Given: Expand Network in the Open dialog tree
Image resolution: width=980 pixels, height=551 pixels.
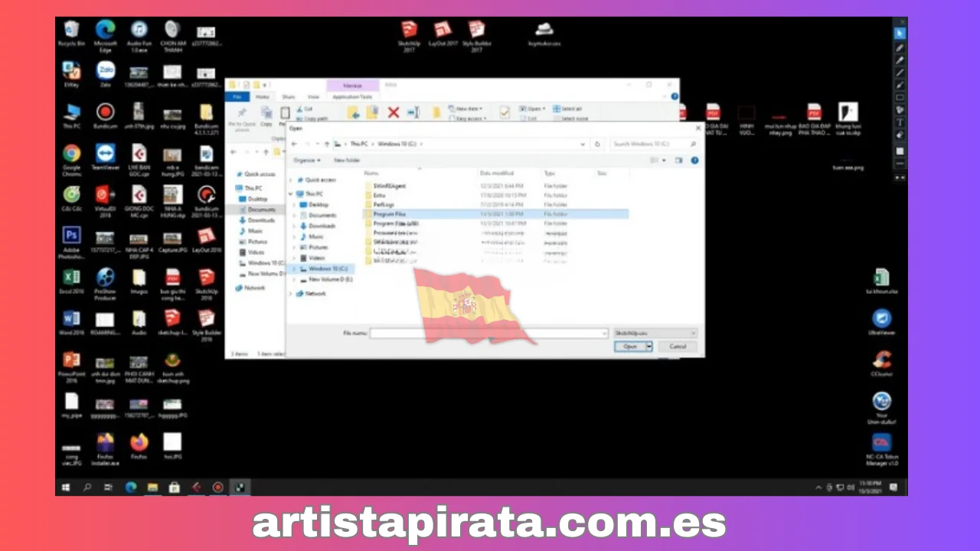Looking at the screenshot, I should 291,294.
